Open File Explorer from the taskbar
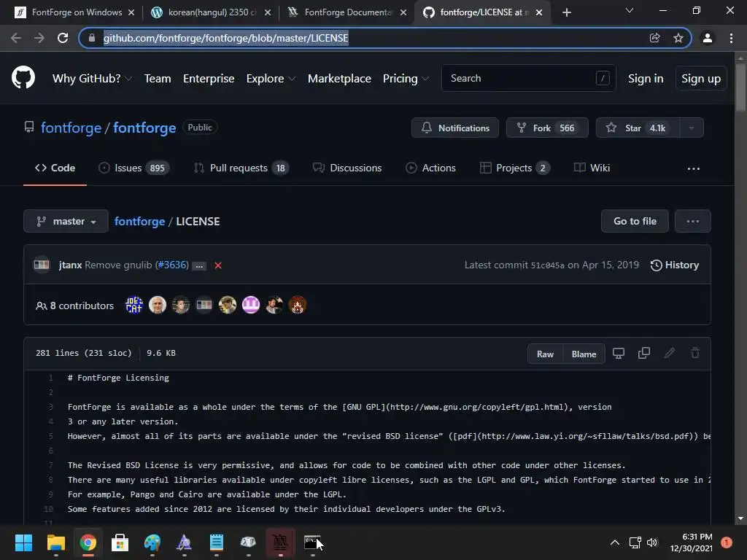Viewport: 747px width, 560px height. point(55,542)
